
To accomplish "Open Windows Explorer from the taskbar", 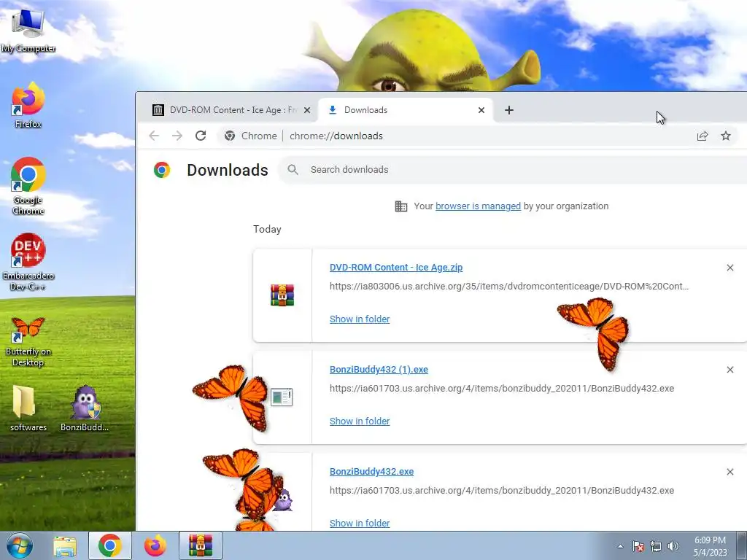I will [65, 546].
